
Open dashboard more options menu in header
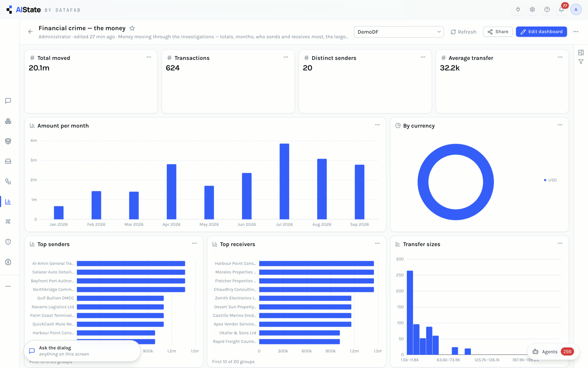pyautogui.click(x=576, y=32)
